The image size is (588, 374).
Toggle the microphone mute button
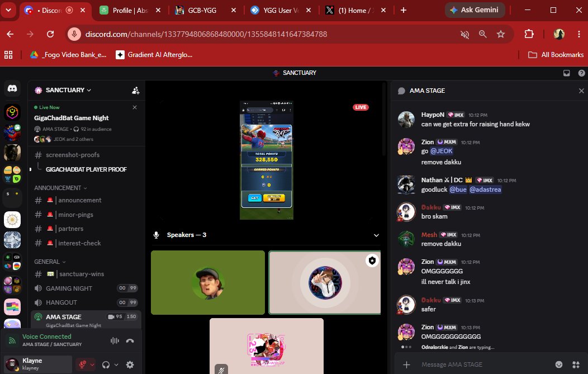83,364
